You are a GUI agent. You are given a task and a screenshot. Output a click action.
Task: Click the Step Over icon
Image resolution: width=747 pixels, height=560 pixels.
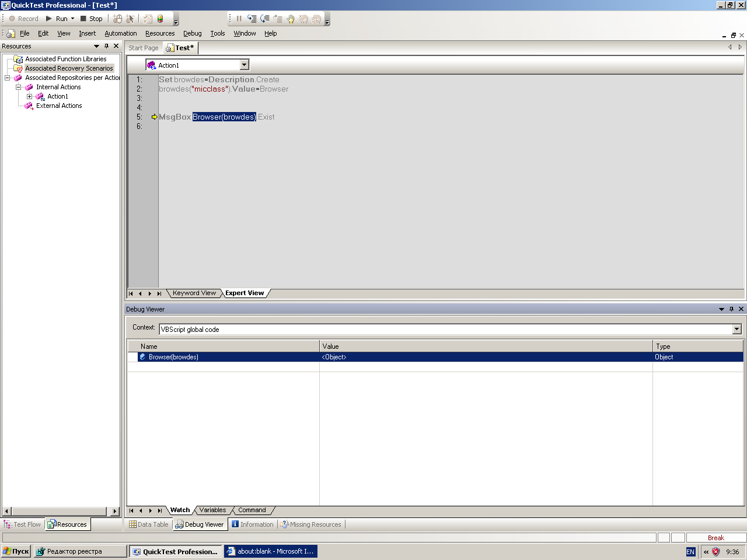tap(264, 19)
